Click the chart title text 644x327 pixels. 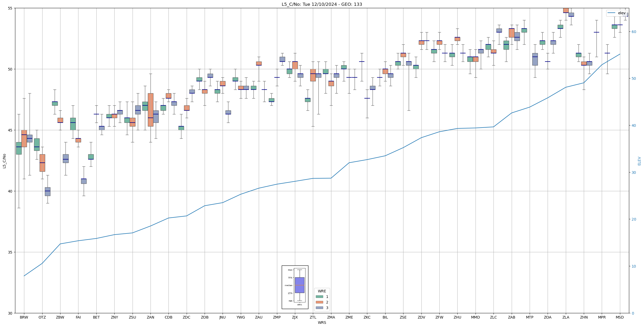coord(322,4)
